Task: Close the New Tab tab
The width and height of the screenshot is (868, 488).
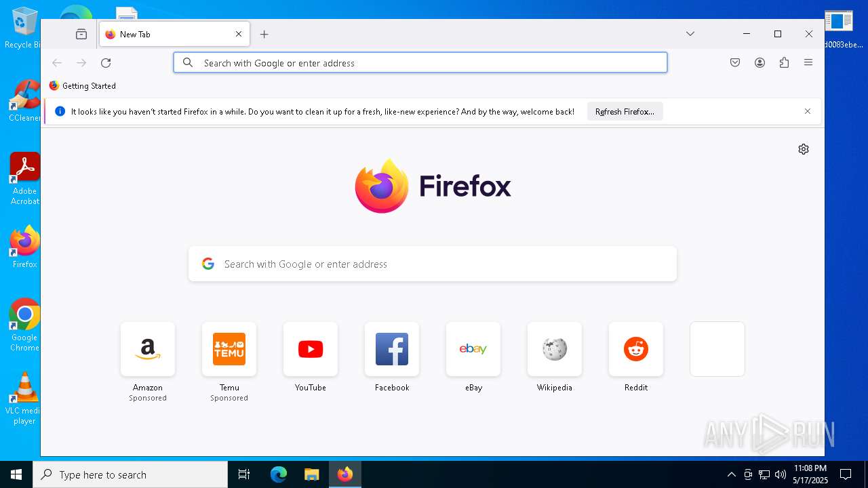Action: click(x=239, y=34)
